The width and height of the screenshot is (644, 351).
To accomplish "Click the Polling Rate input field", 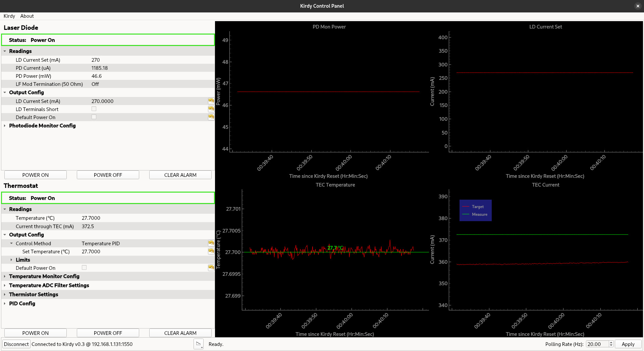I will [x=597, y=344].
